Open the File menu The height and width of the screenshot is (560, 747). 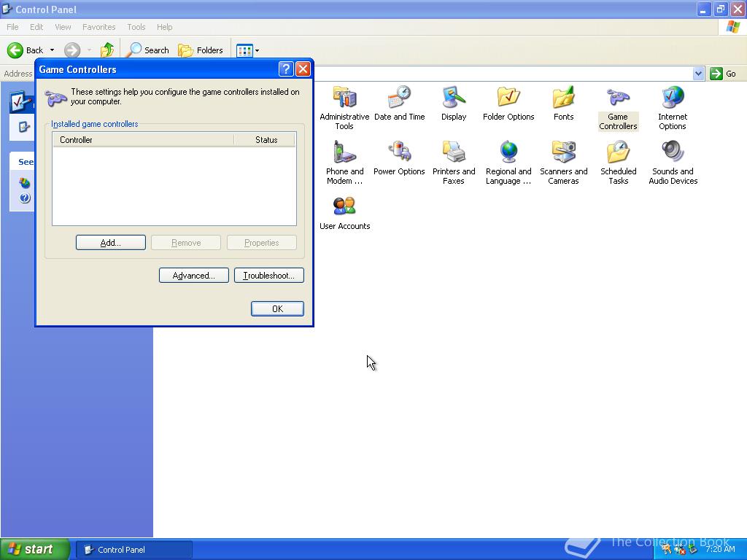[x=13, y=27]
